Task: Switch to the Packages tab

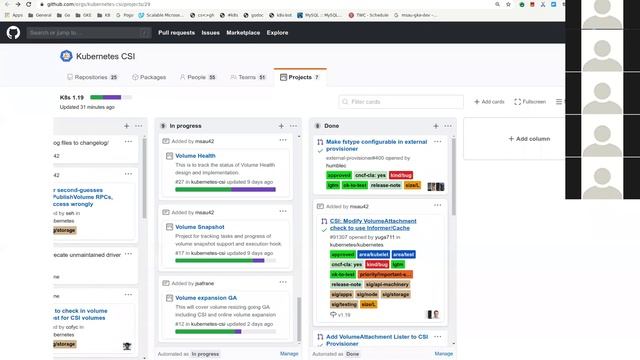Action: (149, 77)
